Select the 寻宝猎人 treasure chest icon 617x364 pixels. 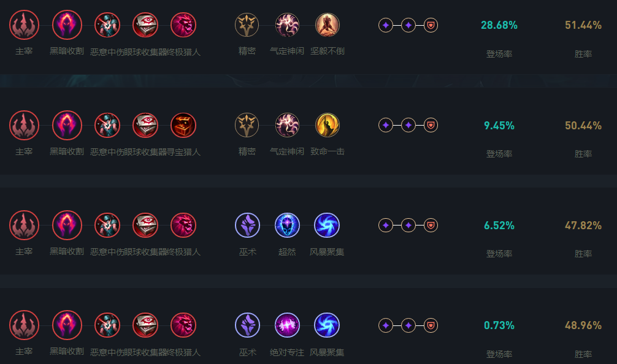point(183,125)
